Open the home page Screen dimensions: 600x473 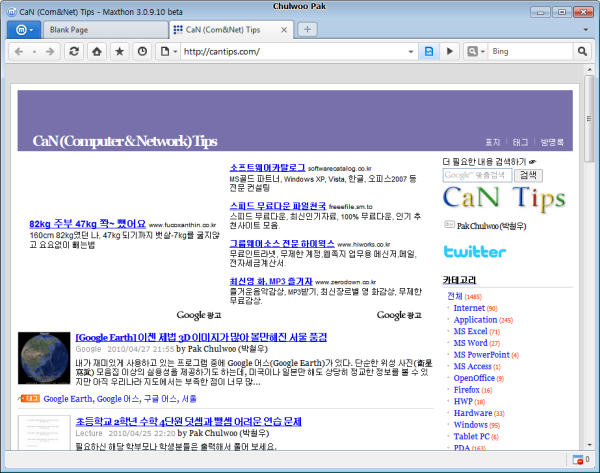(97, 51)
